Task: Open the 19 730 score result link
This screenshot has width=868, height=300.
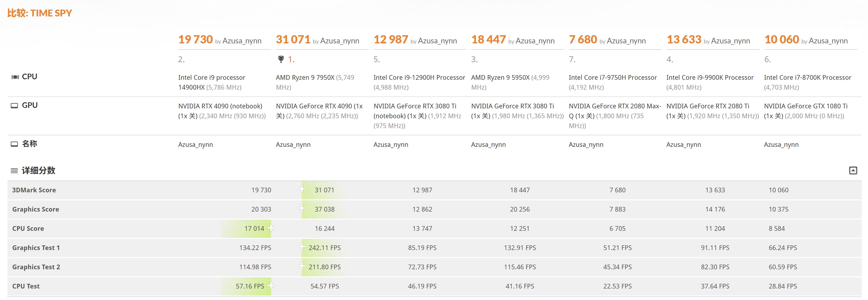Action: coord(195,40)
